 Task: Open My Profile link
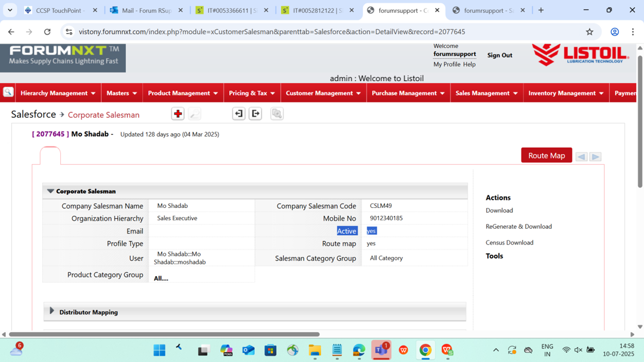(446, 64)
